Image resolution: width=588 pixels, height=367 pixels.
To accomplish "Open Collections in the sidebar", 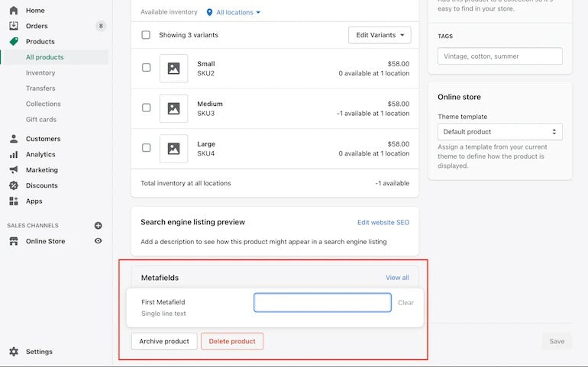I will [44, 104].
